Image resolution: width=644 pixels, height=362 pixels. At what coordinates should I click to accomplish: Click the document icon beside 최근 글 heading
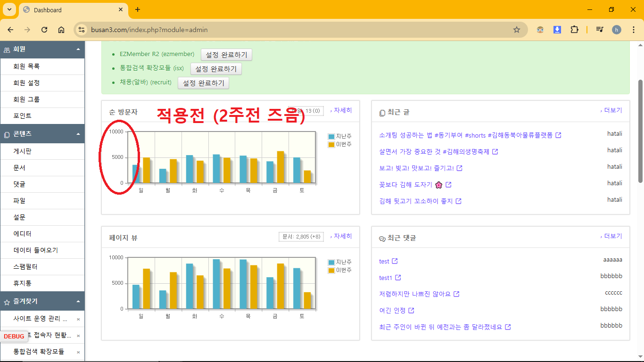coord(382,112)
